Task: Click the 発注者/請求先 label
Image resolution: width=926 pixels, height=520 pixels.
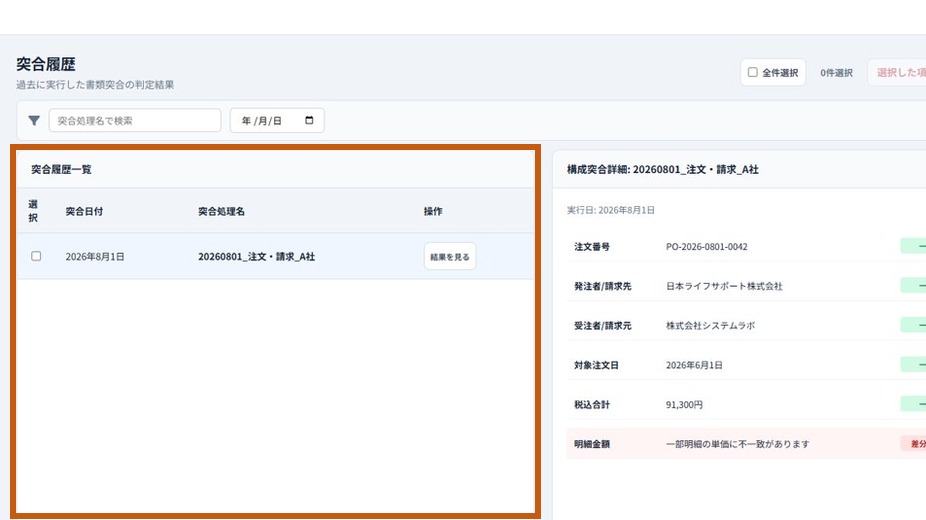Action: [x=602, y=286]
